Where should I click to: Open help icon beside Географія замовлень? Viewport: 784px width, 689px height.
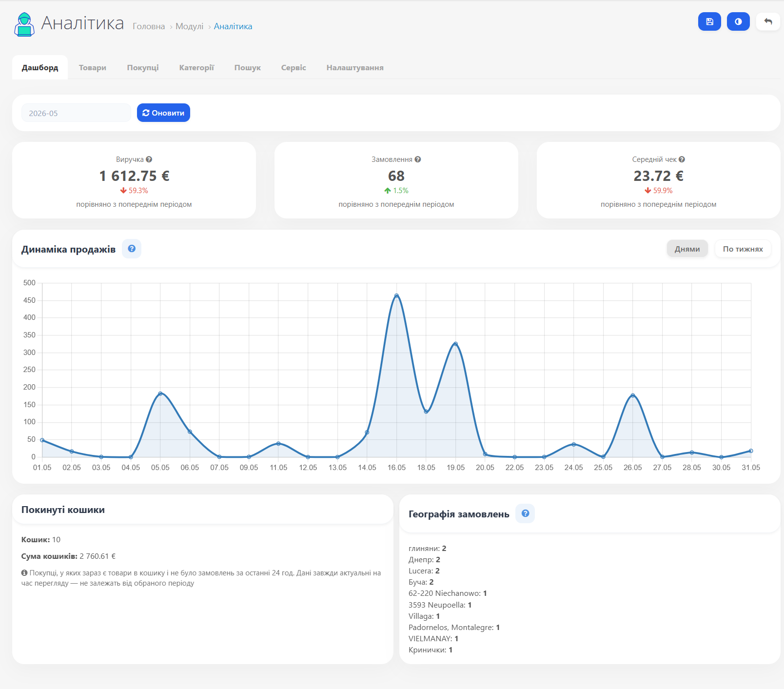tap(525, 513)
